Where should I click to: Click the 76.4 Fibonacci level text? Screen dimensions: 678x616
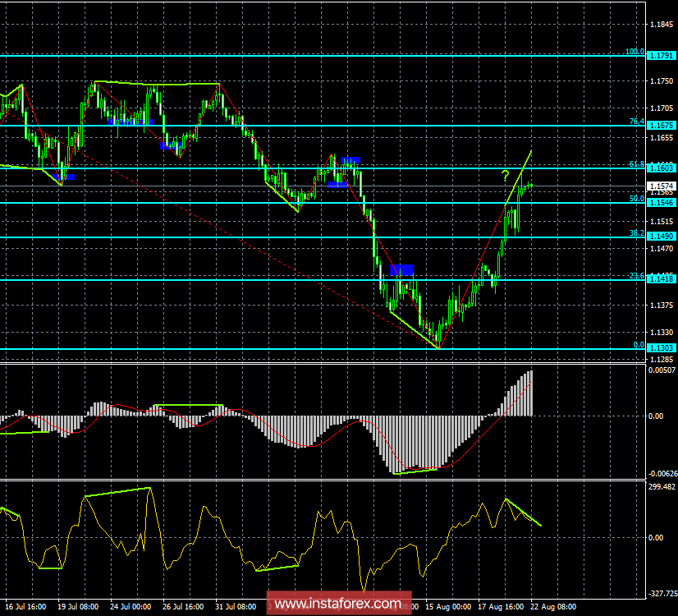pos(636,121)
